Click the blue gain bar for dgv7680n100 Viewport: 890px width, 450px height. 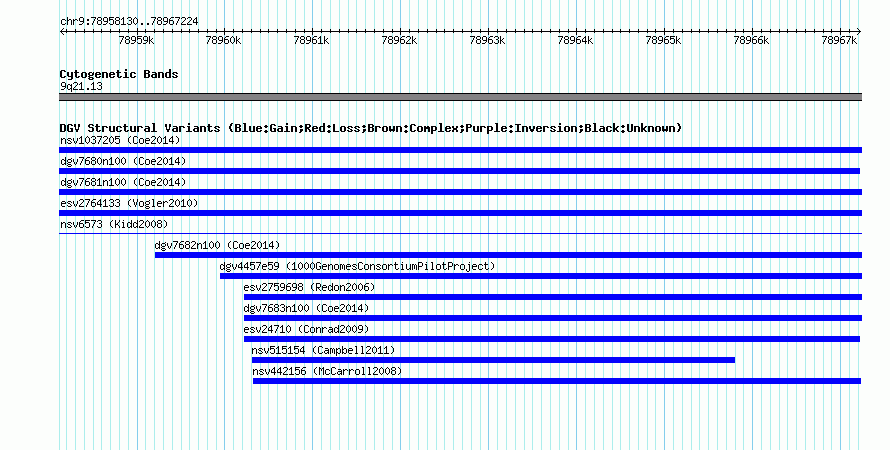(x=459, y=171)
